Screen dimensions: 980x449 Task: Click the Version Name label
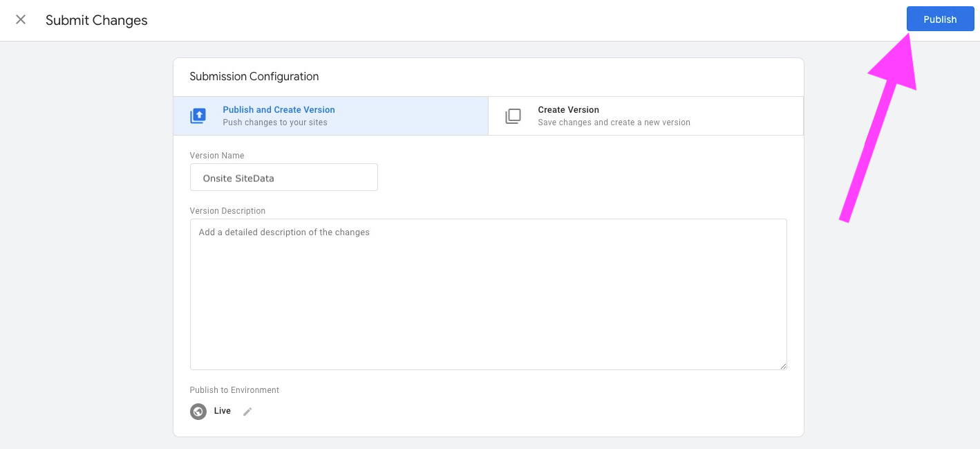[x=217, y=156]
